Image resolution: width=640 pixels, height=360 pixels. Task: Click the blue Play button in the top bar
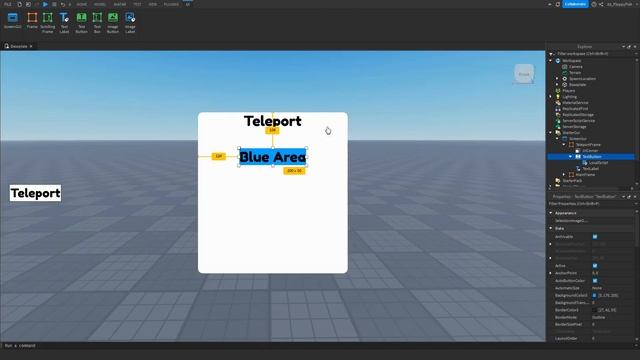pyautogui.click(x=45, y=4)
